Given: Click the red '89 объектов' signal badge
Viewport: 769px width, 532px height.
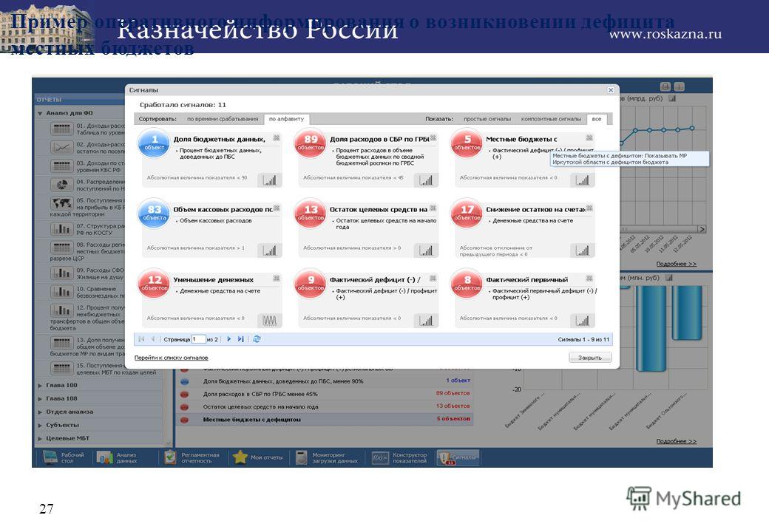Looking at the screenshot, I should 311,143.
